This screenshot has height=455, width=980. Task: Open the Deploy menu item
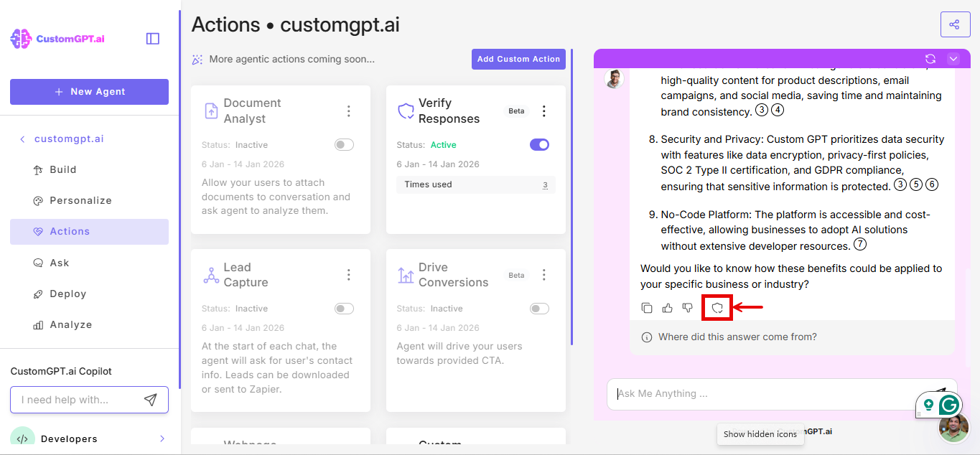point(89,294)
